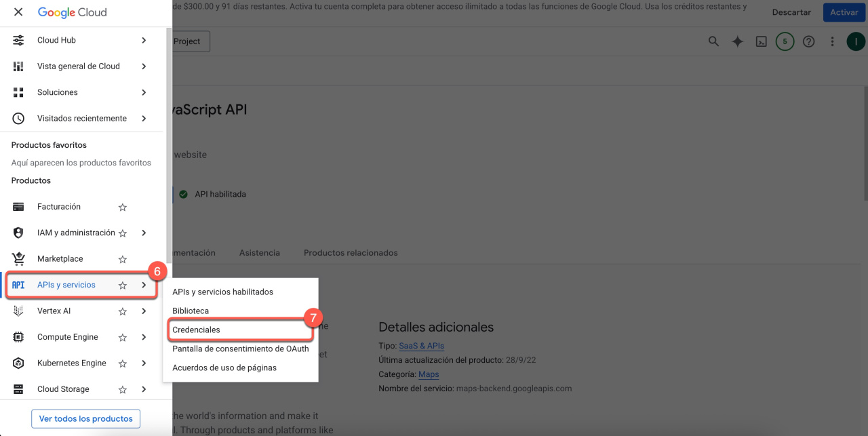This screenshot has height=436, width=868.
Task: Click the Marketplace cart icon
Action: (18, 259)
